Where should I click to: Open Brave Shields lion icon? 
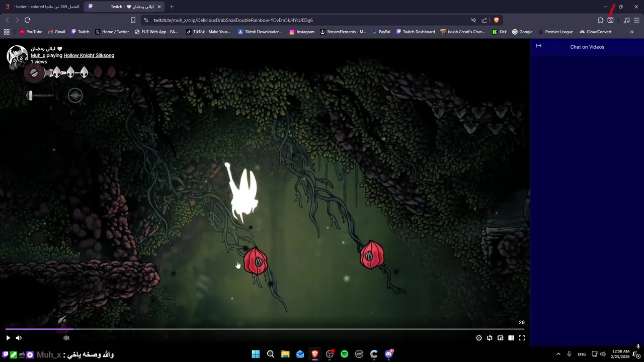click(x=496, y=20)
